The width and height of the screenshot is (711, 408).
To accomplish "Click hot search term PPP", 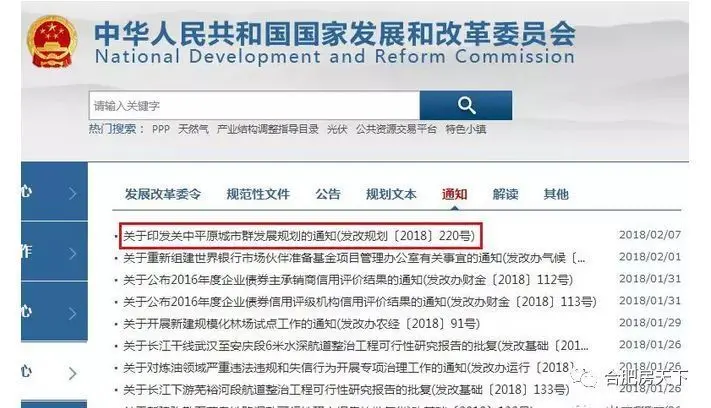I will (161, 129).
